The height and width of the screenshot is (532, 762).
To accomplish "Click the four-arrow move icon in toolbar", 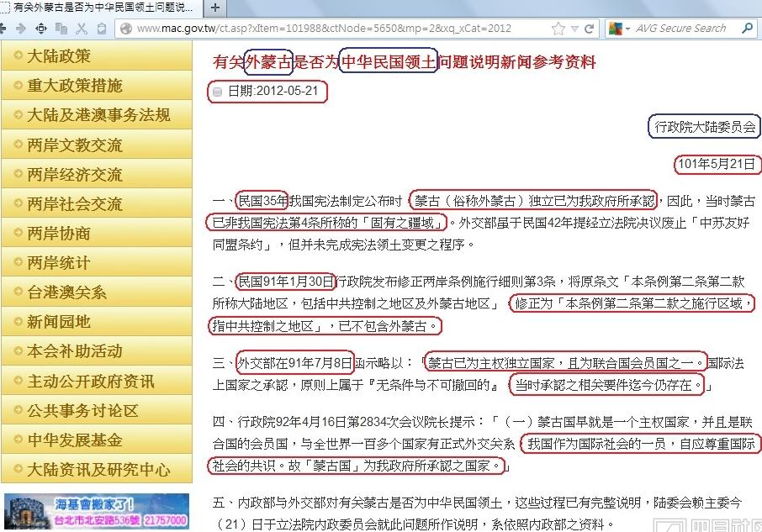I will 41,29.
